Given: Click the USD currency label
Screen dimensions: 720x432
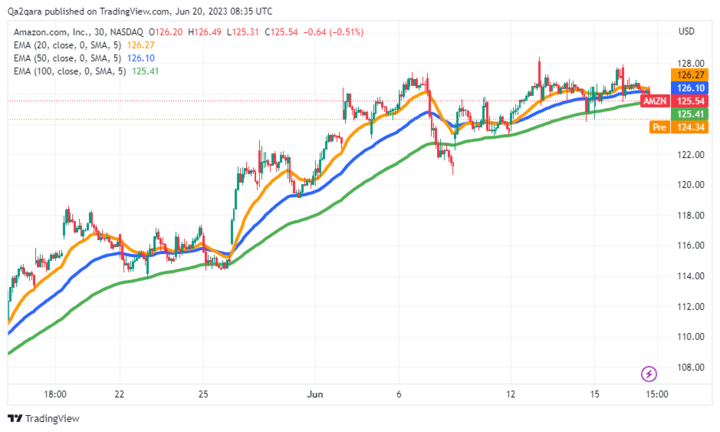Looking at the screenshot, I should coord(686,31).
